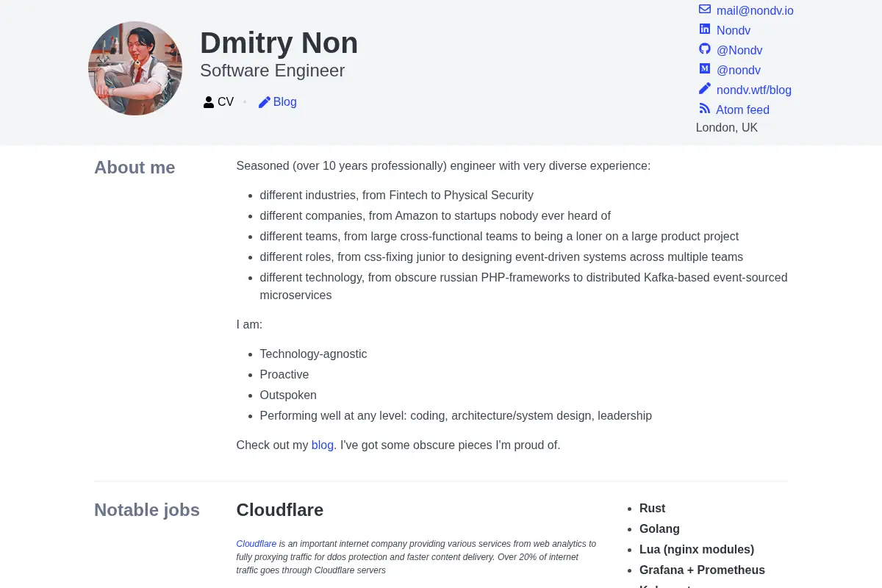
Task: Click the person icon next to CV
Action: pyautogui.click(x=209, y=102)
